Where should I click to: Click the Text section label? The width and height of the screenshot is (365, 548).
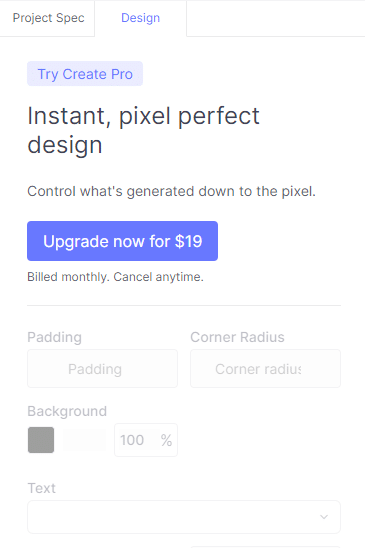(42, 488)
